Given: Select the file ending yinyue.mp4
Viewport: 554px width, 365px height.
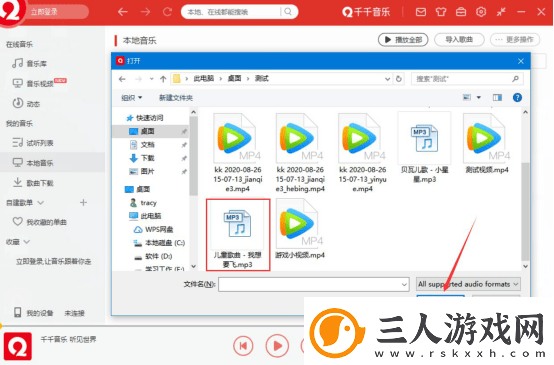Looking at the screenshot, I should (362, 153).
